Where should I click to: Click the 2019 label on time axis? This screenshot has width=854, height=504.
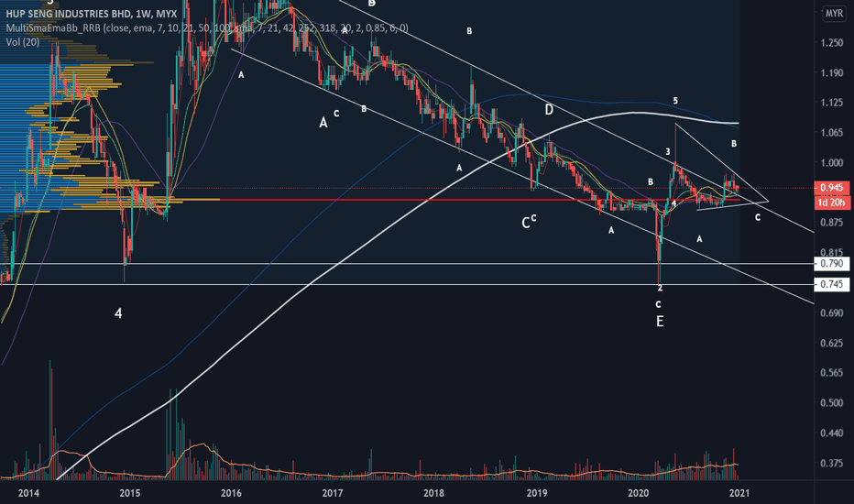tap(537, 494)
